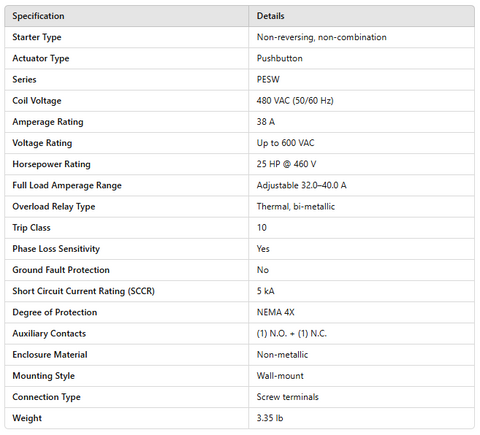
Task: Select the Starter Type row label
Action: [x=37, y=37]
